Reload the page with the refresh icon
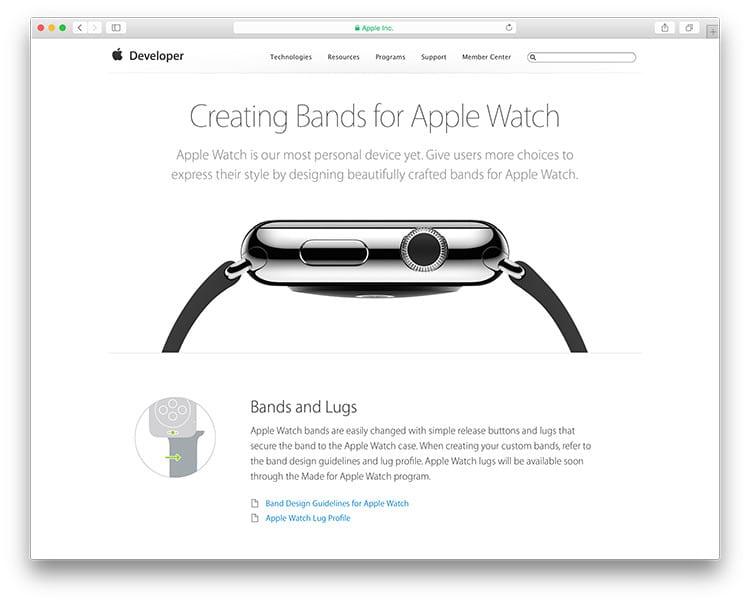The image size is (750, 603). pos(508,28)
